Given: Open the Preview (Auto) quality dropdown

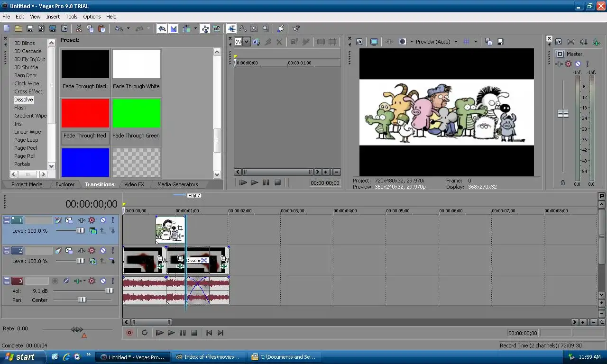Looking at the screenshot, I should (x=436, y=42).
